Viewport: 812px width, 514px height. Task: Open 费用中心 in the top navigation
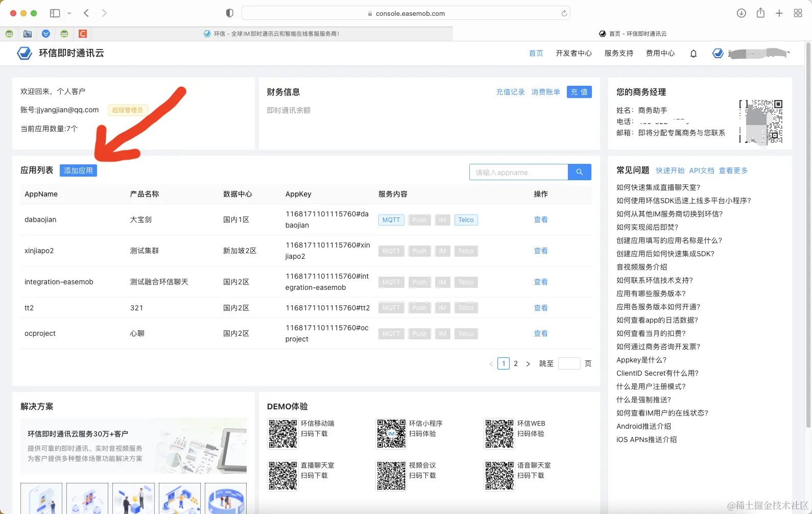point(660,53)
